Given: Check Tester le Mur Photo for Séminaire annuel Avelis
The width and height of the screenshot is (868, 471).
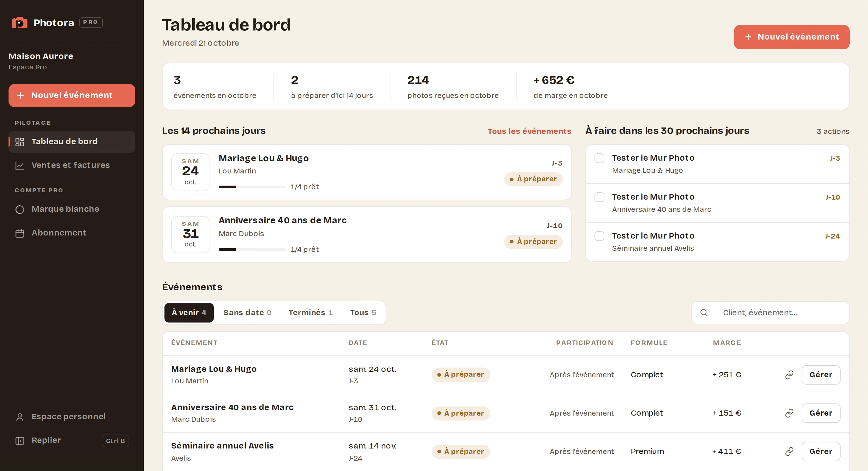Looking at the screenshot, I should 599,236.
